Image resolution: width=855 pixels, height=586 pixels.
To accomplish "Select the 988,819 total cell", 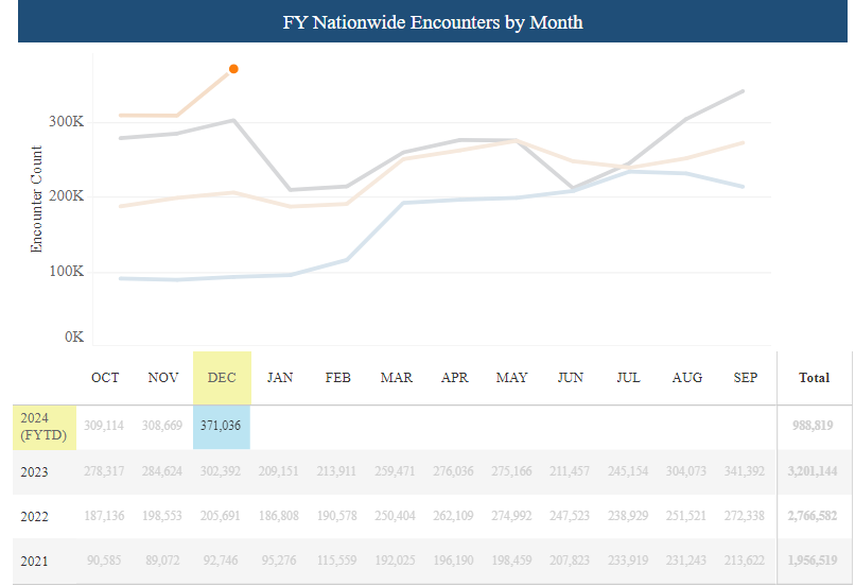I will point(814,425).
